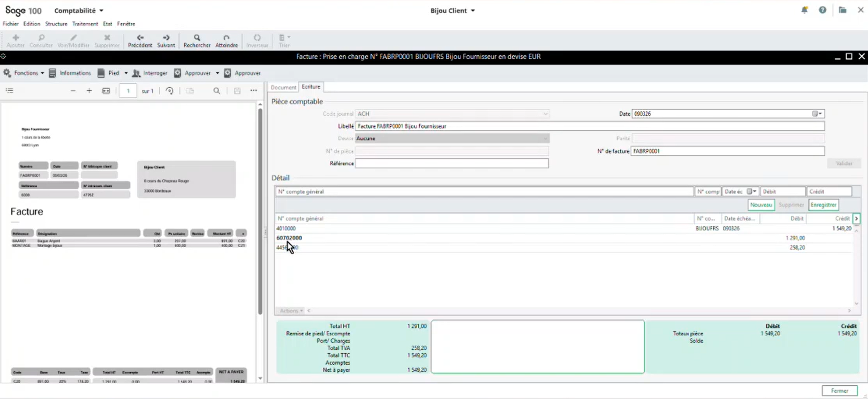The image size is (868, 399).
Task: Click the Crédit entry field
Action: click(x=829, y=191)
